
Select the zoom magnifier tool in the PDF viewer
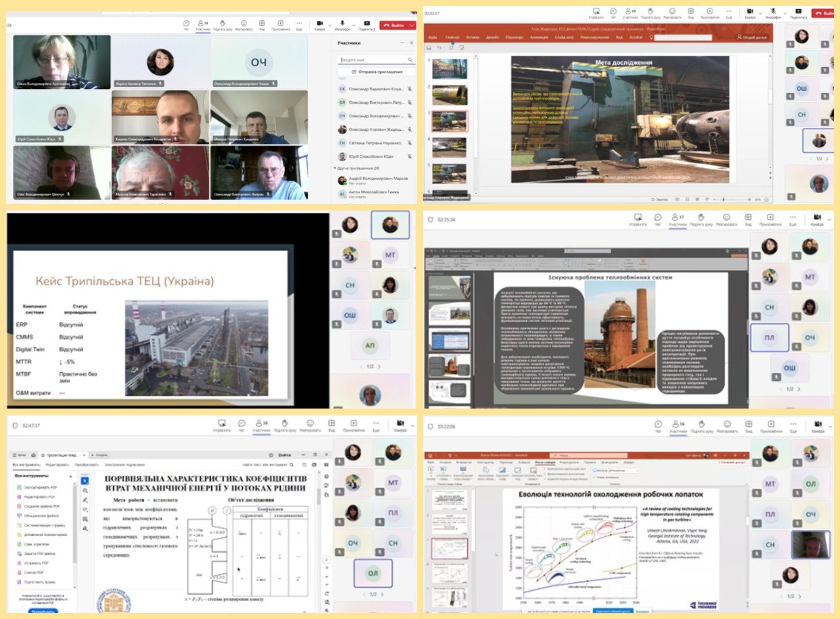[x=85, y=490]
